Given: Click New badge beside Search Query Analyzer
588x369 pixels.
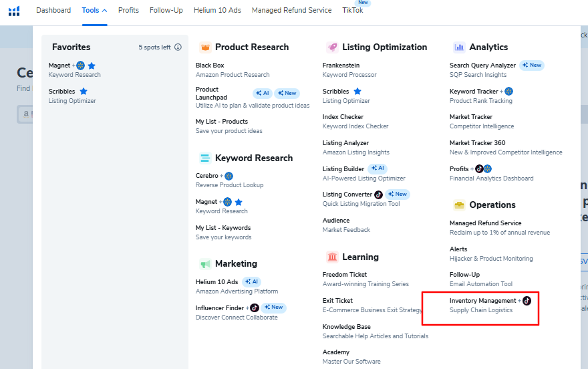Looking at the screenshot, I should pos(532,66).
